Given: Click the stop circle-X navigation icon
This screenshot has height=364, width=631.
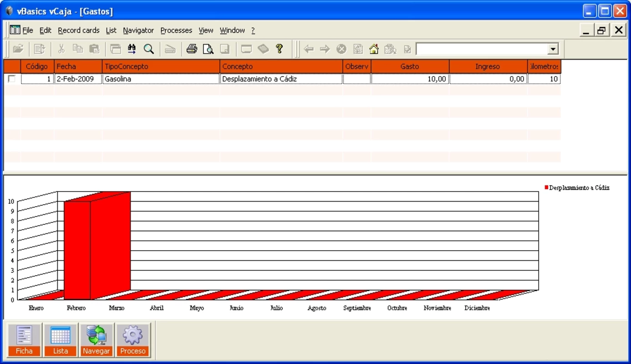Looking at the screenshot, I should click(341, 49).
